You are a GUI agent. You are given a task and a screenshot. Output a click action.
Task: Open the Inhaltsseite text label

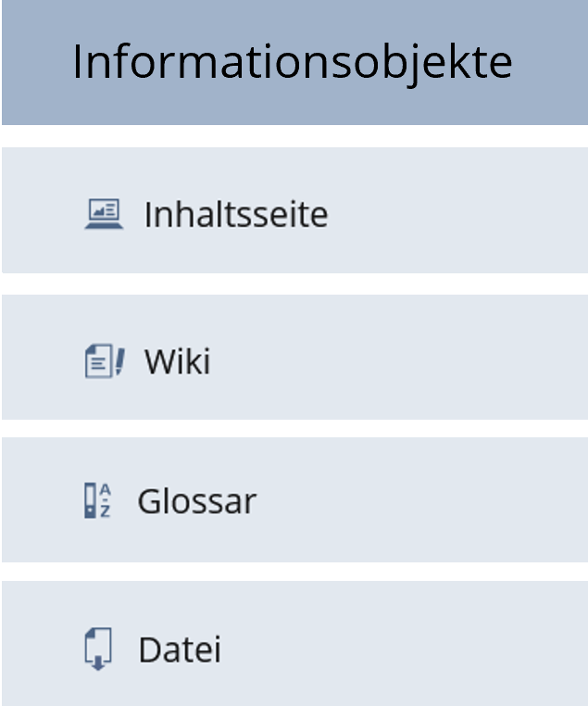point(235,215)
